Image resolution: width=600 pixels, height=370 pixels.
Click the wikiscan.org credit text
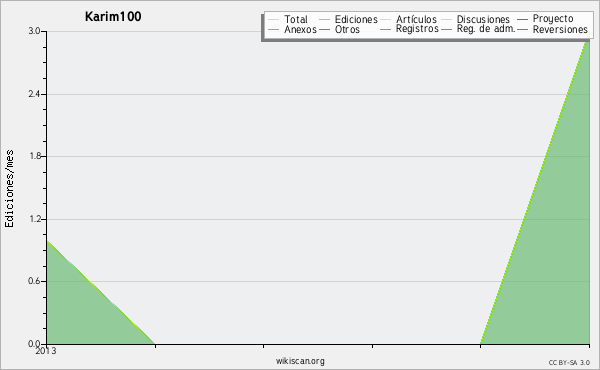pos(300,361)
